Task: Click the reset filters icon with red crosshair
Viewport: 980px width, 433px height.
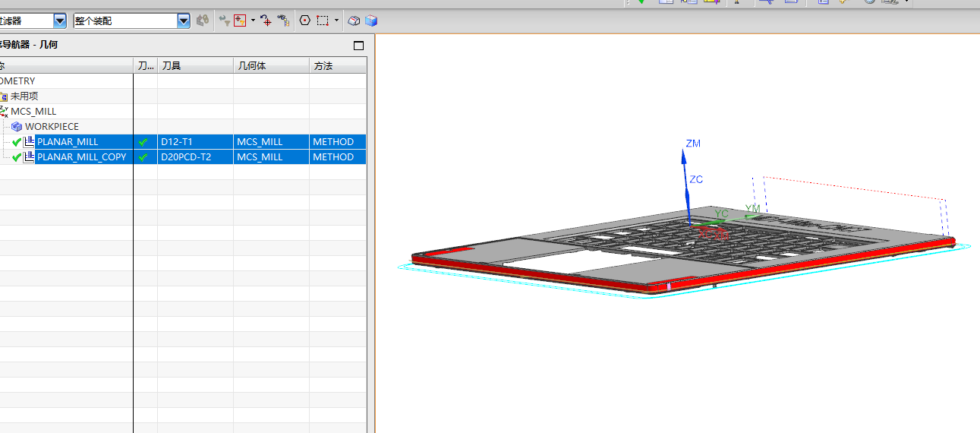Action: [266, 21]
